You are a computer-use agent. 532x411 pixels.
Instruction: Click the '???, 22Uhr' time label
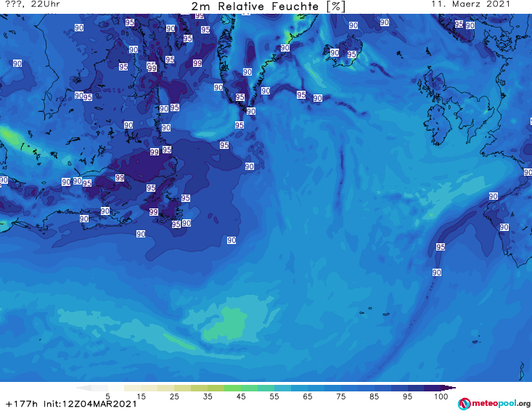click(33, 4)
